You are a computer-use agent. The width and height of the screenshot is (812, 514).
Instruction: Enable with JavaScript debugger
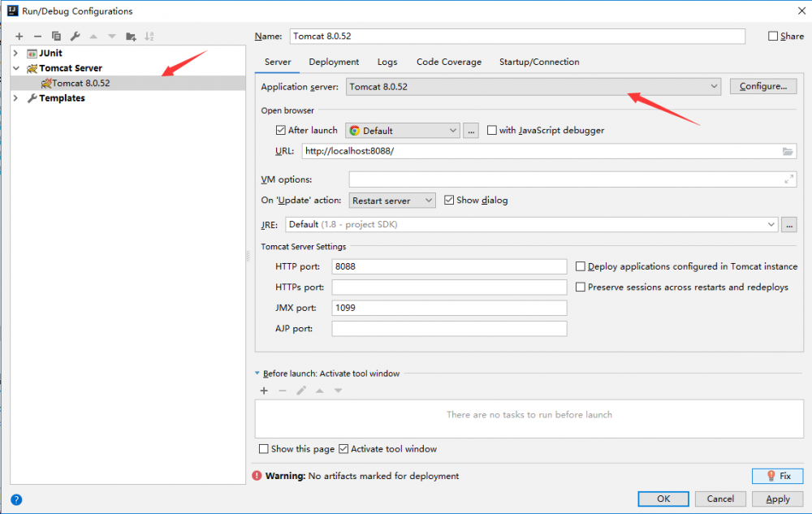tap(491, 130)
